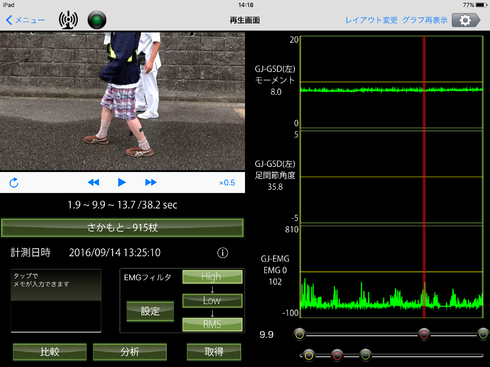Screen dimensions: 490x367
Task: Rewind the video playback
Action: coord(93,182)
